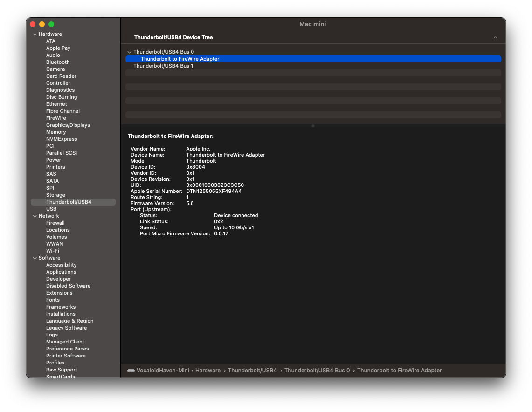Collapse the Thunderbolt/USB4 Device Tree header chevron
Viewport: 532px width, 412px height.
[x=495, y=37]
